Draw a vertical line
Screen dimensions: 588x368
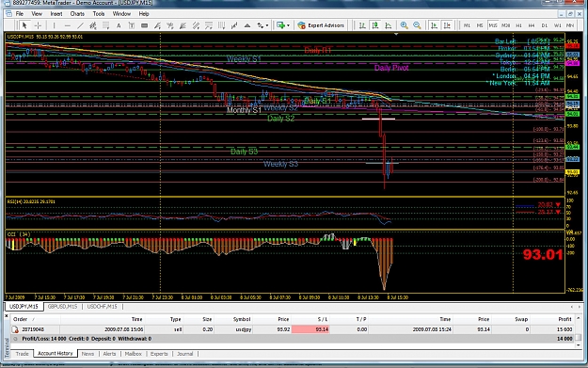[x=54, y=25]
